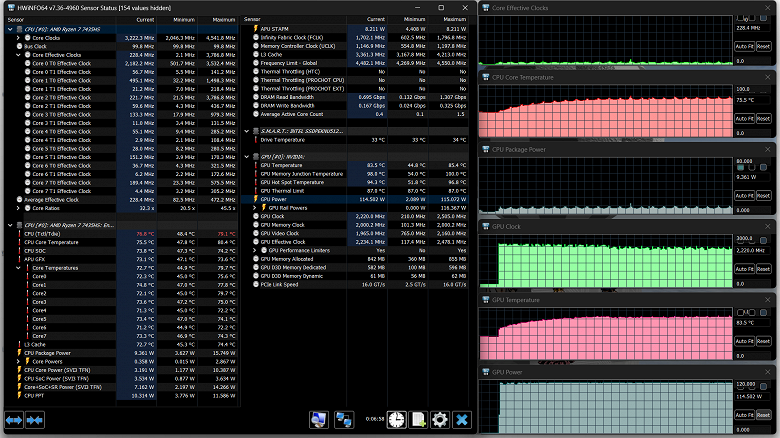This screenshot has height=438, width=780.
Task: Close sensors with the blue X icon
Action: click(461, 420)
